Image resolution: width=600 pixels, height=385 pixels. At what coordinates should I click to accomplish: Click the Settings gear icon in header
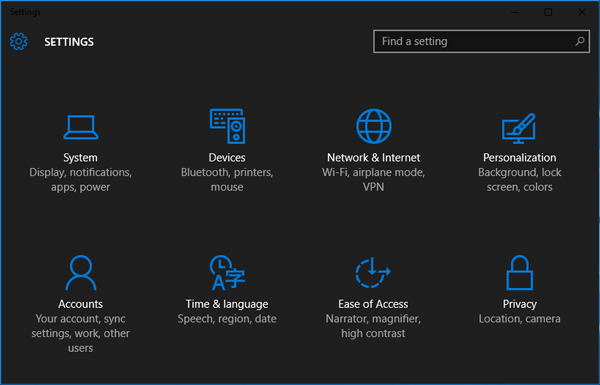click(19, 41)
